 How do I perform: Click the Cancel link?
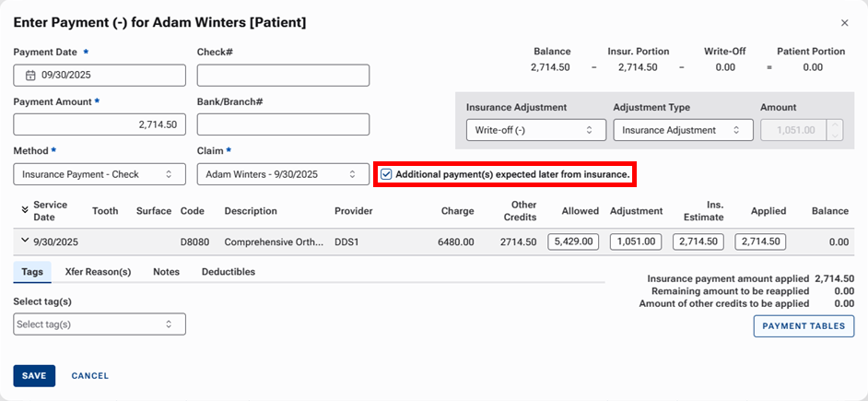tap(90, 376)
